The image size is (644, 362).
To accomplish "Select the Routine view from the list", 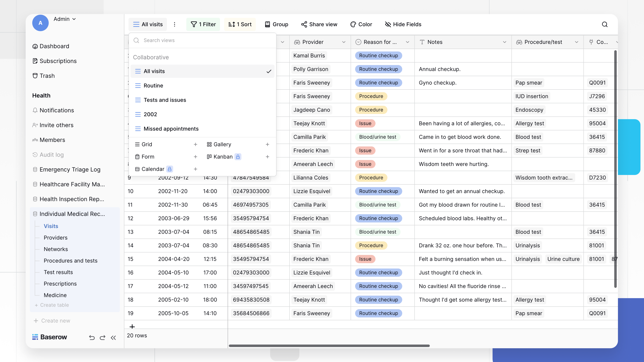I will click(x=153, y=85).
